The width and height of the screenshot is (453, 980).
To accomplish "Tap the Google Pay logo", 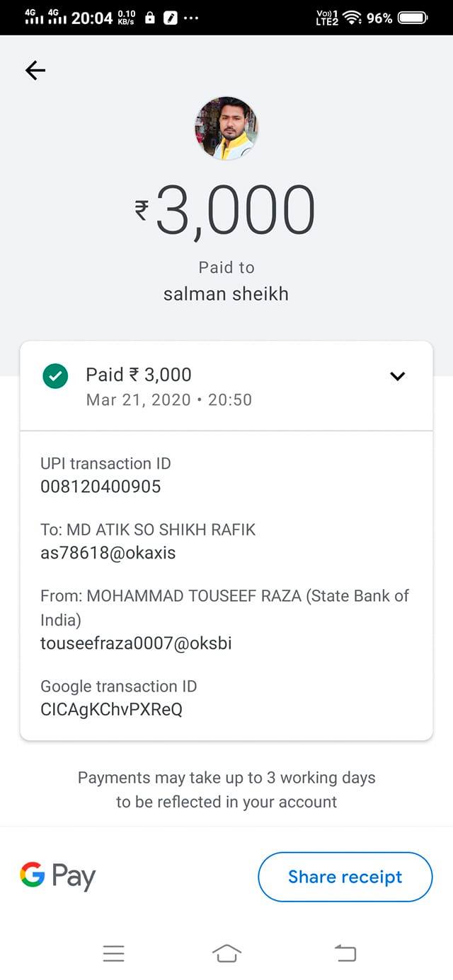I will pyautogui.click(x=57, y=877).
